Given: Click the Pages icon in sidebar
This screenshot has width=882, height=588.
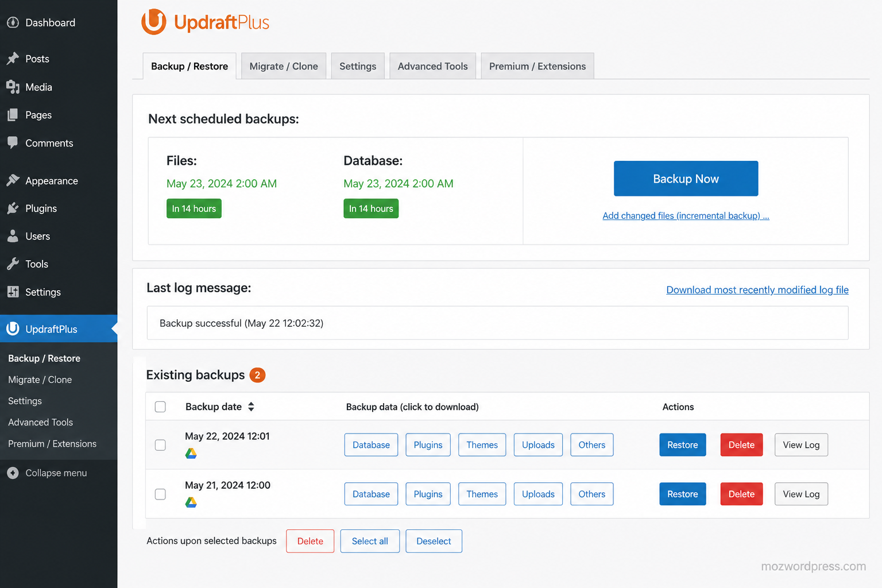Looking at the screenshot, I should click(x=13, y=115).
